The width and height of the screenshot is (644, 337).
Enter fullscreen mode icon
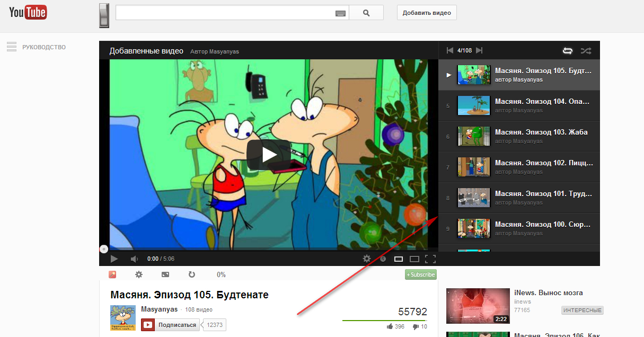point(430,259)
